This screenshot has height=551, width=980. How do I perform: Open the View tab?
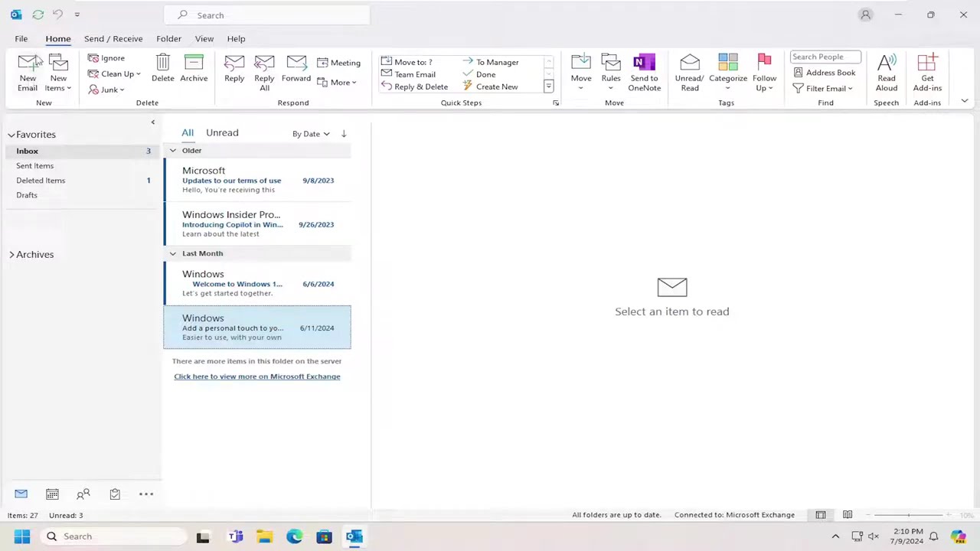tap(204, 38)
